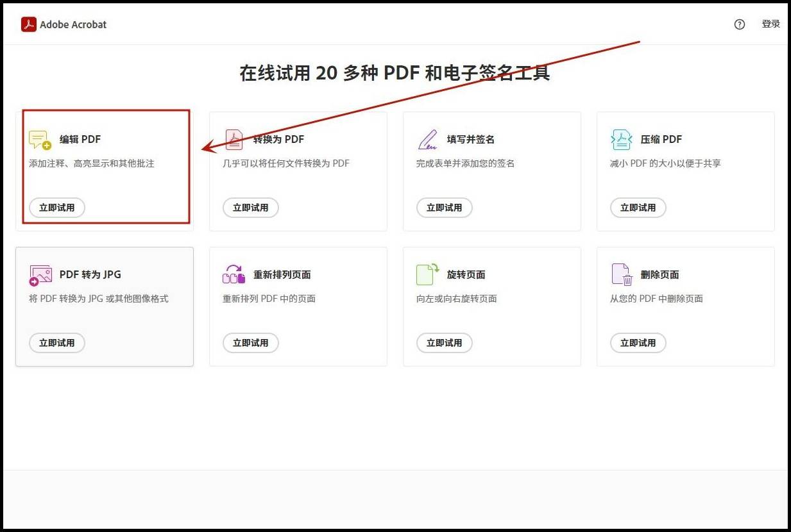Image resolution: width=791 pixels, height=532 pixels.
Task: Click the 登录 sign-in link
Action: [770, 24]
